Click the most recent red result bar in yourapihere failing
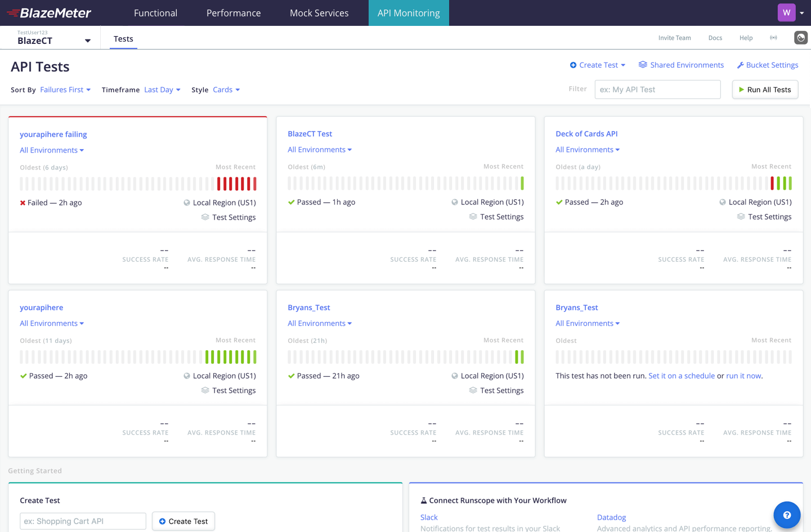The height and width of the screenshot is (532, 811). pos(255,184)
